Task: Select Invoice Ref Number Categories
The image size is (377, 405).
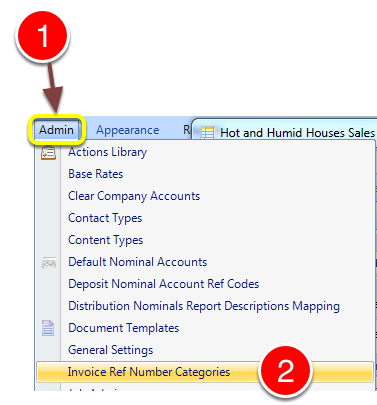Action: (205, 372)
